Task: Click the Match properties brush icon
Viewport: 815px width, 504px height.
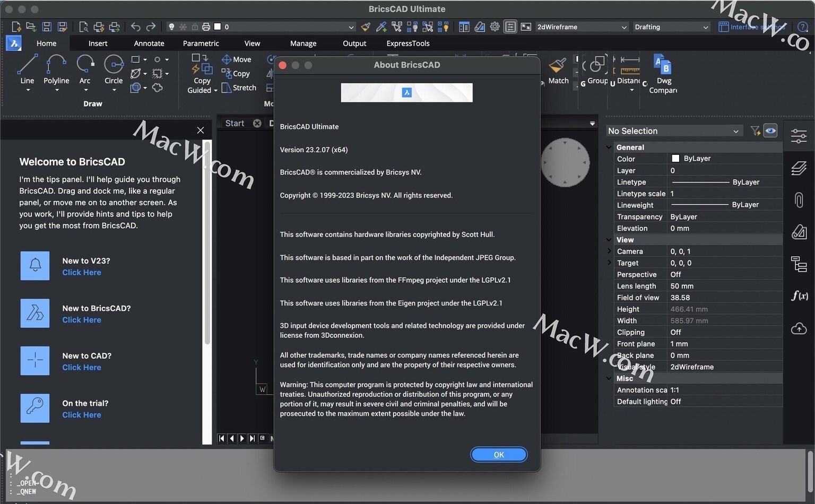Action: [x=558, y=66]
